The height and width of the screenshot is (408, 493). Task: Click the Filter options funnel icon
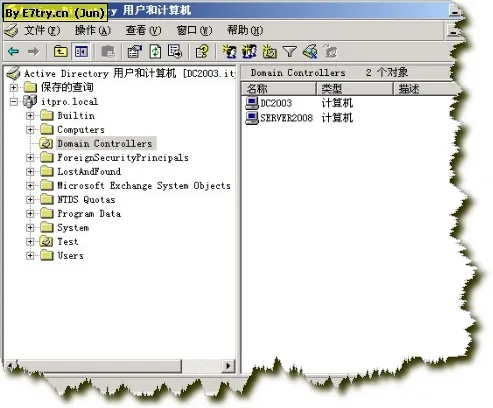coord(289,52)
